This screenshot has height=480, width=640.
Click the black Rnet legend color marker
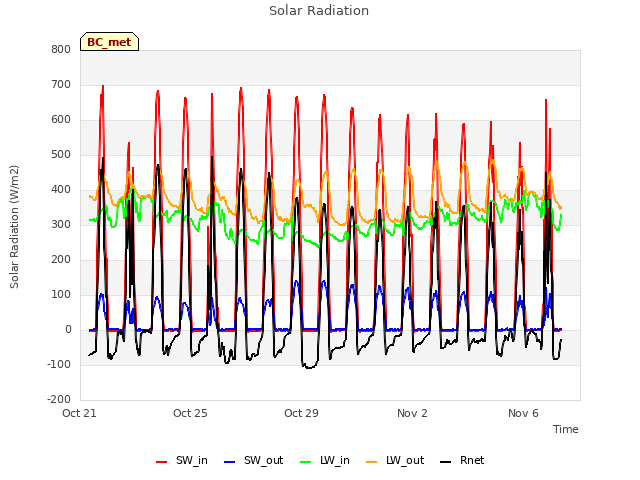[x=446, y=462]
